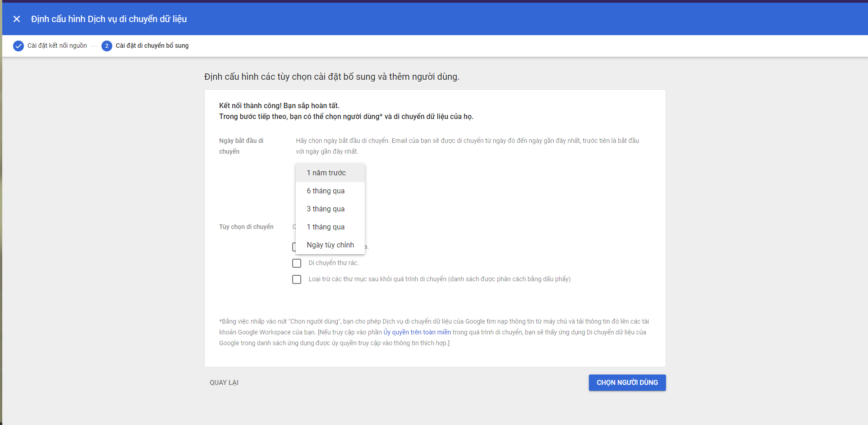Choose "Ngày tùy chỉnh" custom date option

(x=330, y=245)
